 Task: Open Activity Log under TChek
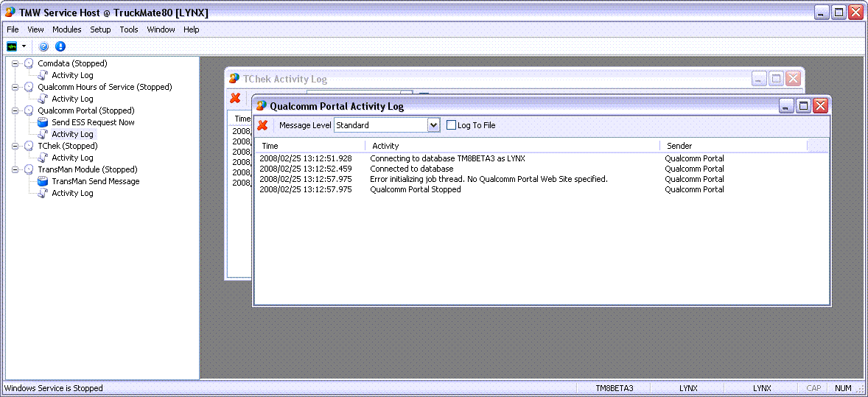pyautogui.click(x=72, y=158)
